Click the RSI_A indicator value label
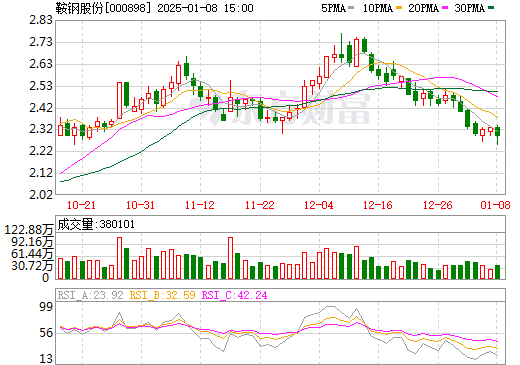Image resolution: width=520 pixels, height=365 pixels. 90,295
